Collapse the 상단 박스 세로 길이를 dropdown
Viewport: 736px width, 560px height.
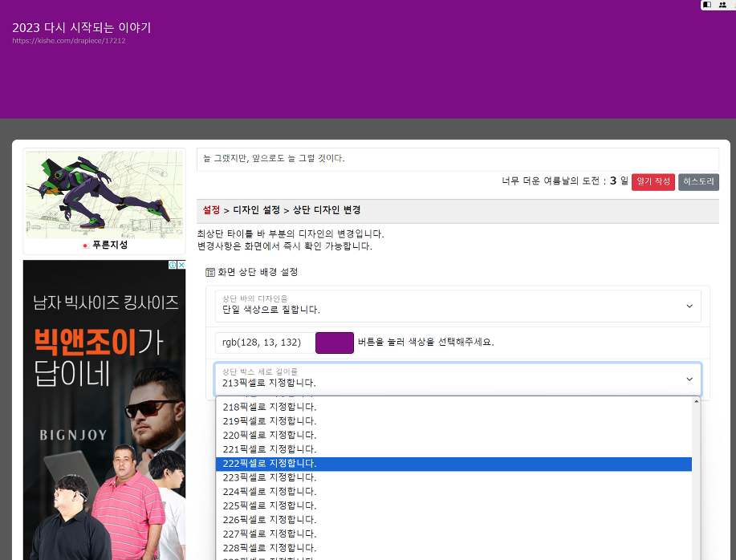[457, 379]
